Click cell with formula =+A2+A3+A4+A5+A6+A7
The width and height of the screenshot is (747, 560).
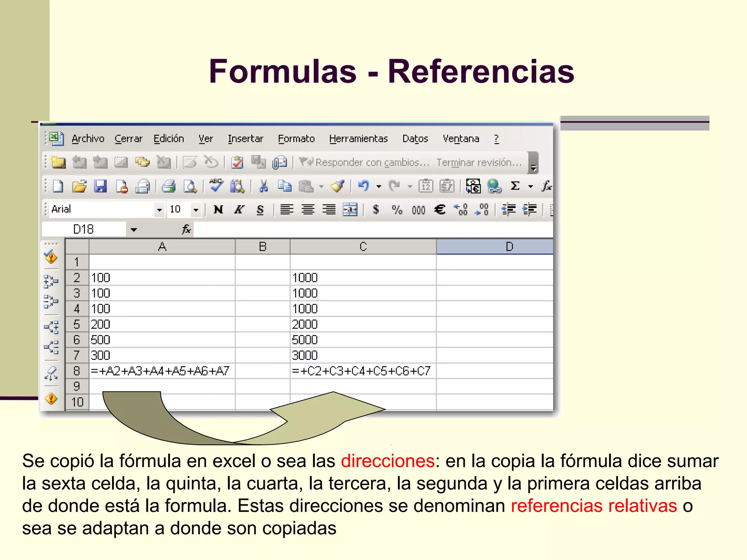pyautogui.click(x=162, y=371)
